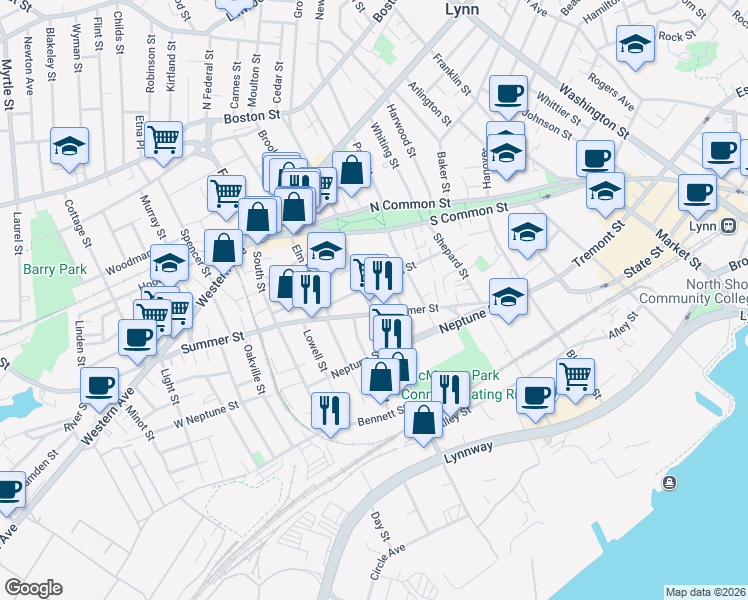Click the Lynn train station icon
The width and height of the screenshot is (748, 600).
pos(728,226)
